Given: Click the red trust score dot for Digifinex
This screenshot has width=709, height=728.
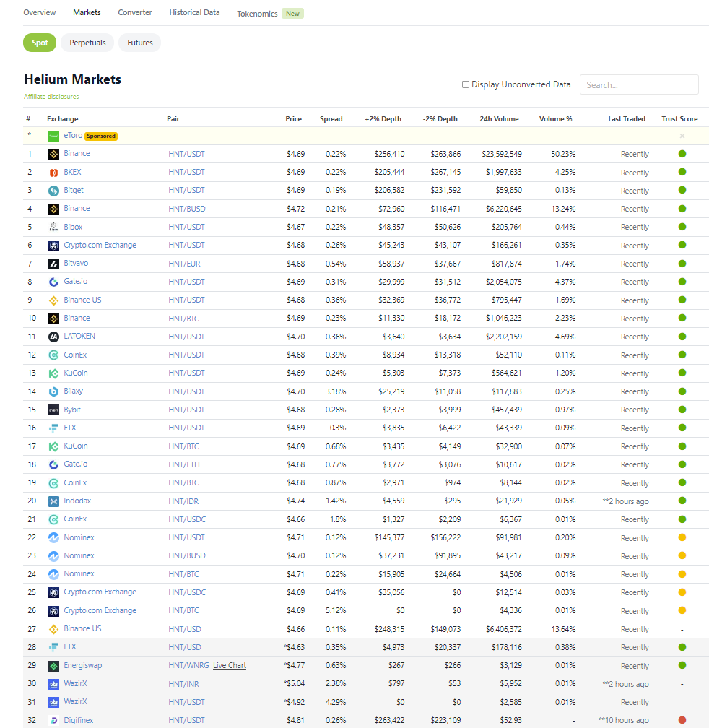Looking at the screenshot, I should pos(682,719).
